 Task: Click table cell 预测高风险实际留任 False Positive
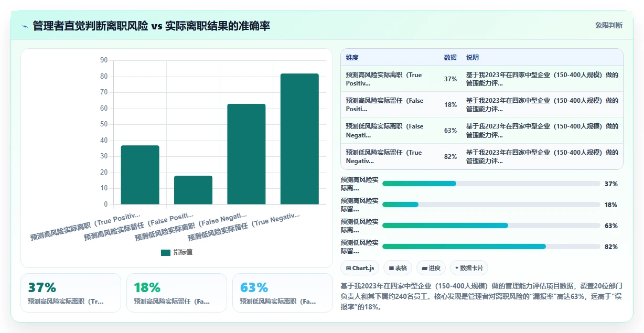pos(389,105)
